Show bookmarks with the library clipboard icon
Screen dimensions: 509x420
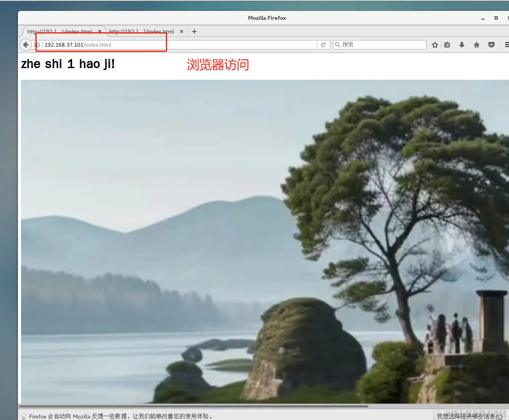(447, 44)
